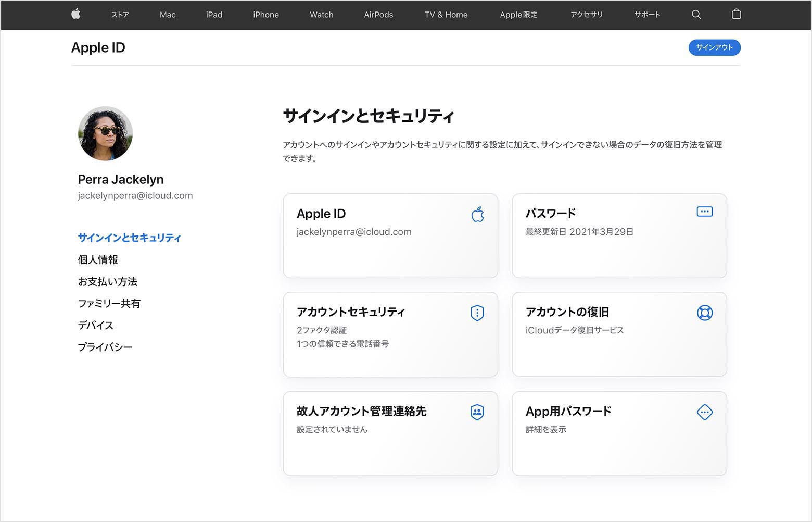Open the Watch menu item
Image resolution: width=812 pixels, height=522 pixels.
pyautogui.click(x=321, y=15)
